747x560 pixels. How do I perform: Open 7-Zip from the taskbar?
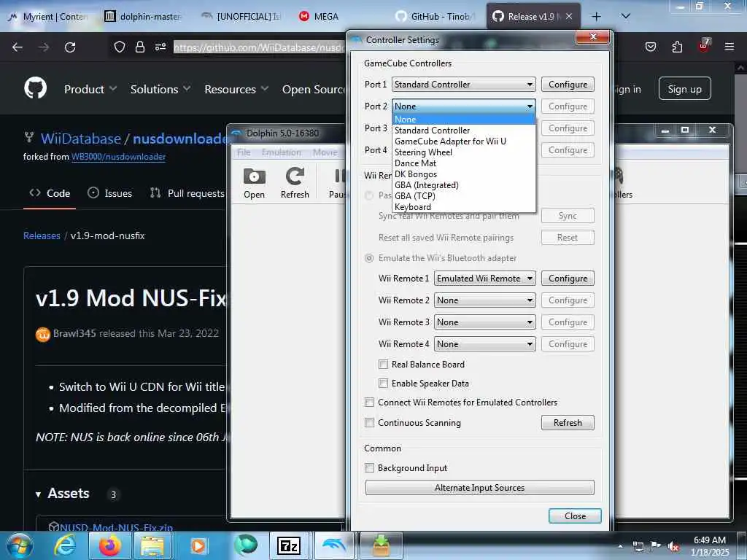coord(289,545)
